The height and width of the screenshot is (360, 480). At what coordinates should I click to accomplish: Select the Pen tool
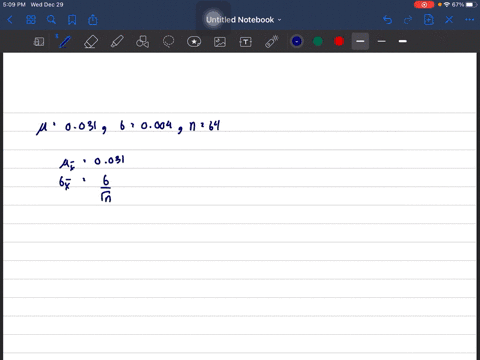tap(65, 42)
